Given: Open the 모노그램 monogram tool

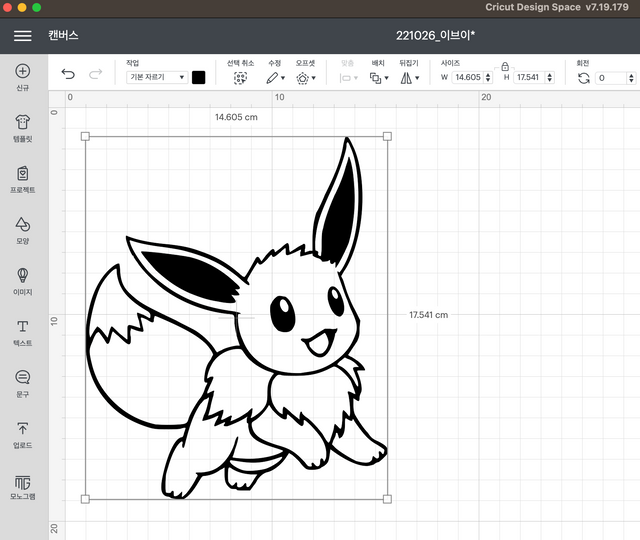Looking at the screenshot, I should [22, 487].
